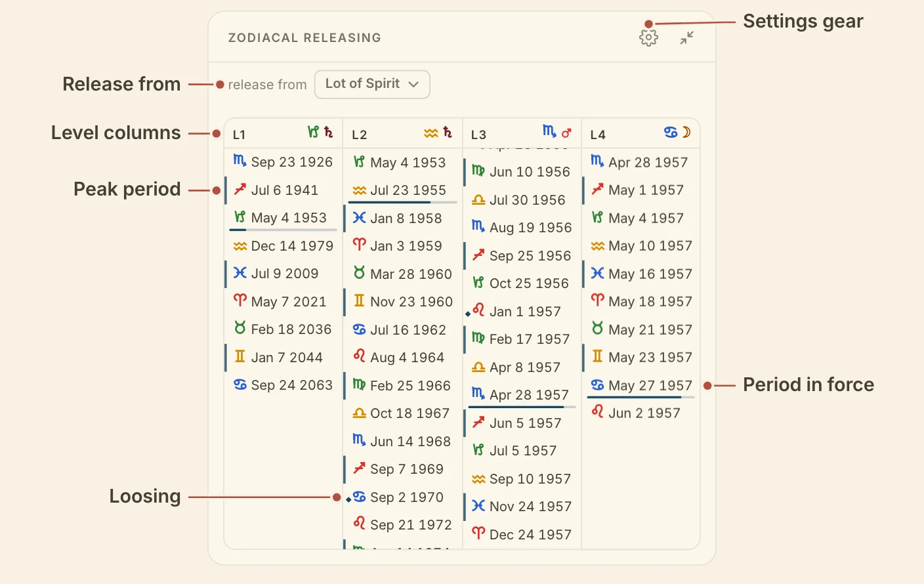
Task: Select the L1 period "Sep 23 1926"
Action: click(283, 162)
